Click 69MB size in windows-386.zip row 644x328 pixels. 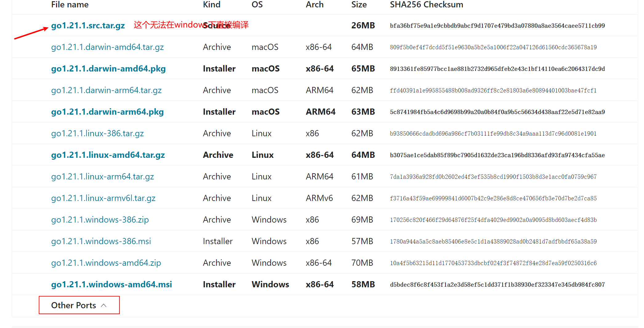[362, 220]
